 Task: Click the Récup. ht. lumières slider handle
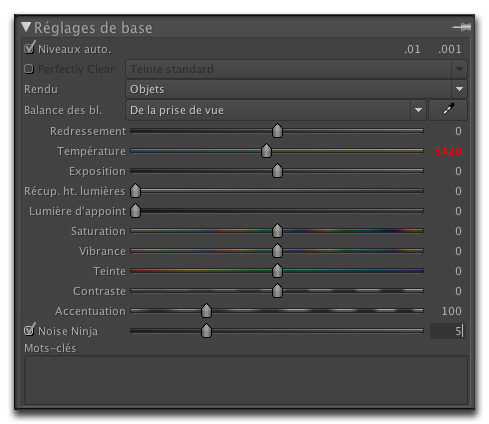135,191
